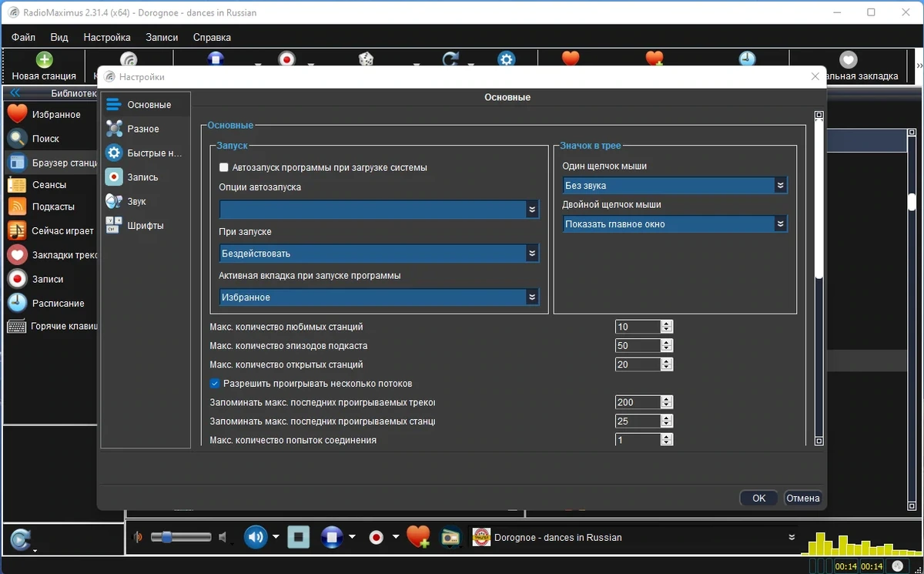Click the Отмена button
924x574 pixels.
click(803, 498)
